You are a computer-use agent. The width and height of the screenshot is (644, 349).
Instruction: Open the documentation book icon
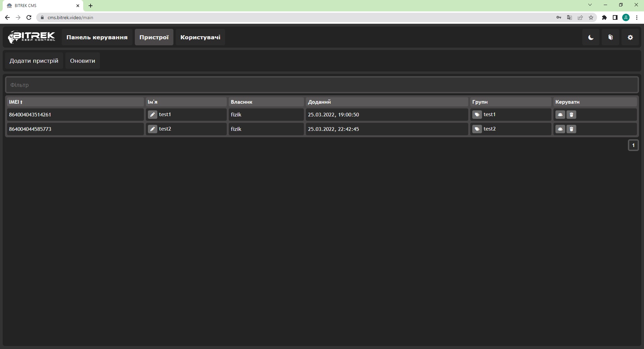point(610,37)
